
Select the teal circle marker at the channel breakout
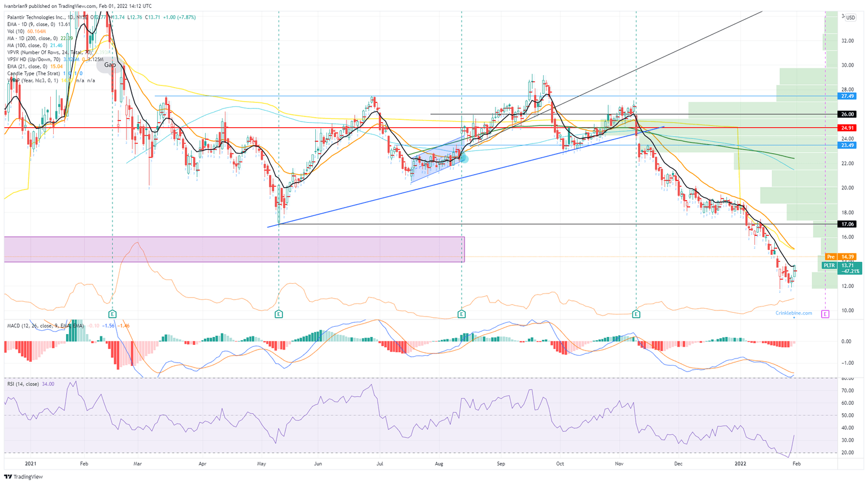coord(464,158)
